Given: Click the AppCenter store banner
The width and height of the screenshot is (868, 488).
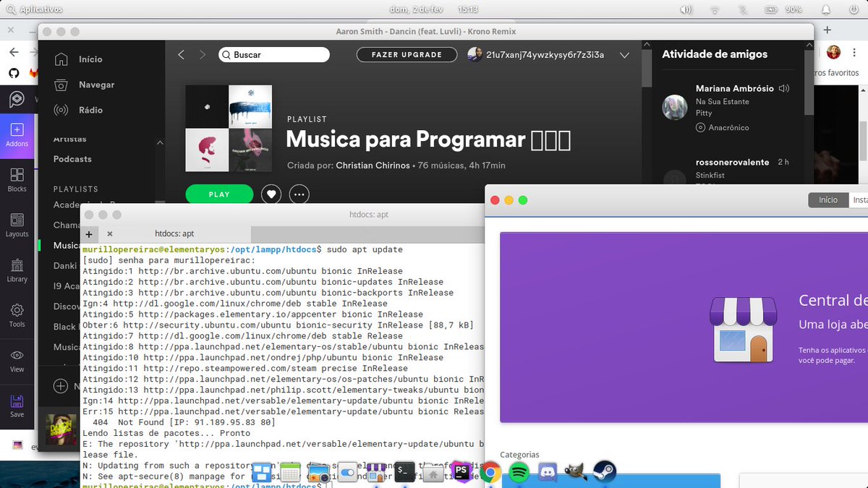Looking at the screenshot, I should point(684,328).
